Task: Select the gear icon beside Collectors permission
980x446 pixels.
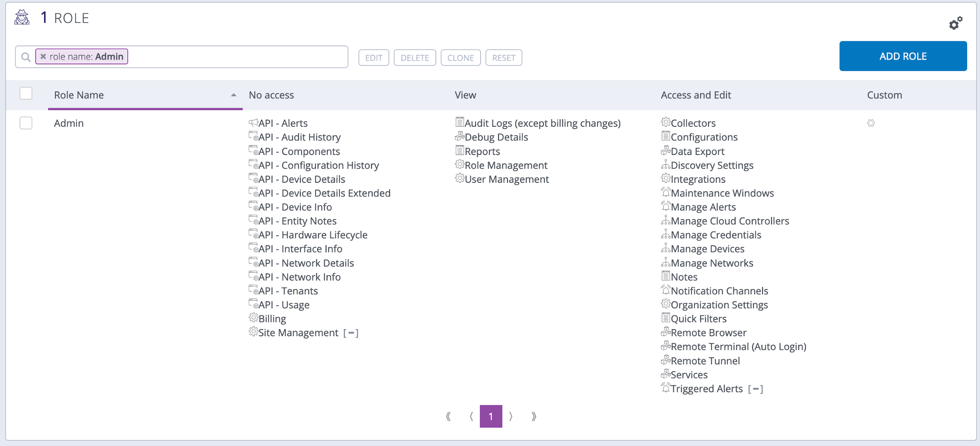Action: 665,122
